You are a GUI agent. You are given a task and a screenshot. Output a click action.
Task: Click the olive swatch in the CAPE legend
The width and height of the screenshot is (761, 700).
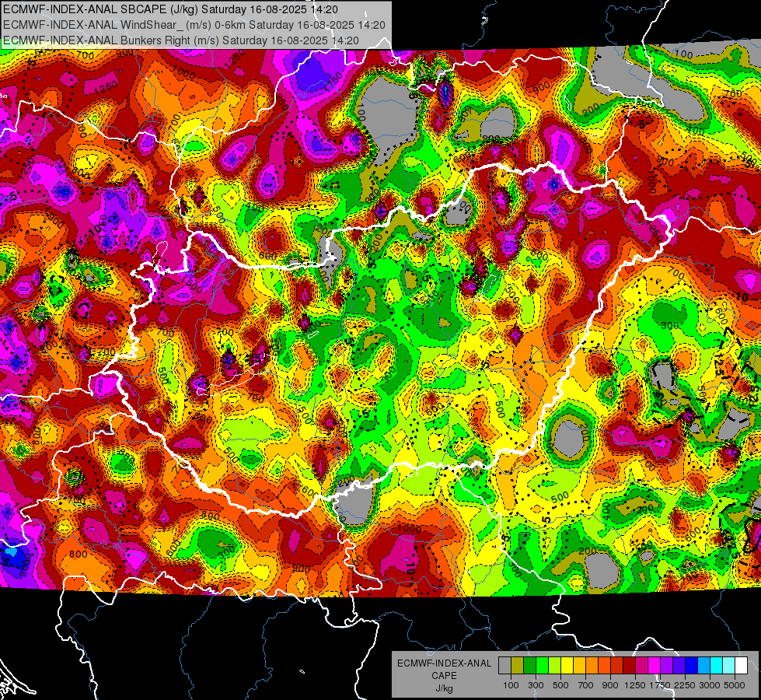click(x=518, y=666)
